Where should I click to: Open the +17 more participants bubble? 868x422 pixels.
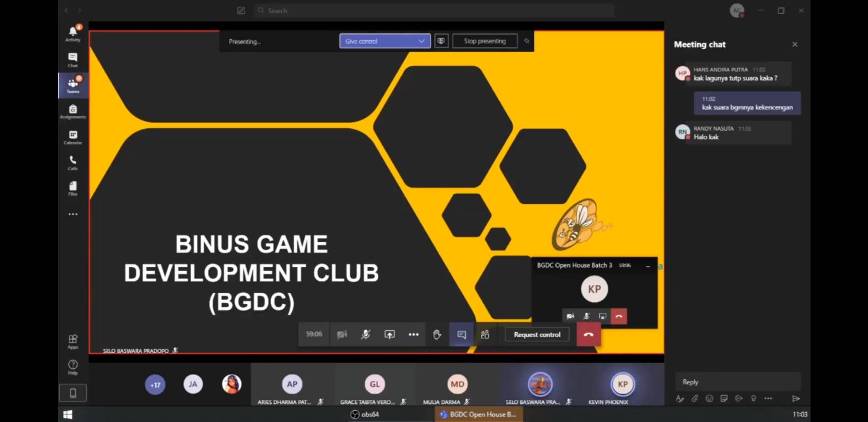pos(155,385)
